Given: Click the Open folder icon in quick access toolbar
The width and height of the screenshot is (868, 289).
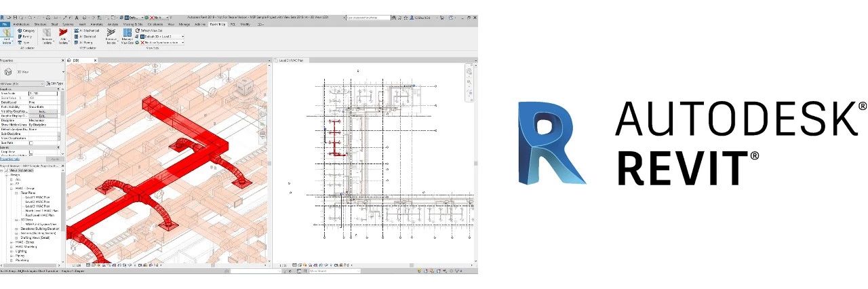Looking at the screenshot, I should (x=9, y=17).
